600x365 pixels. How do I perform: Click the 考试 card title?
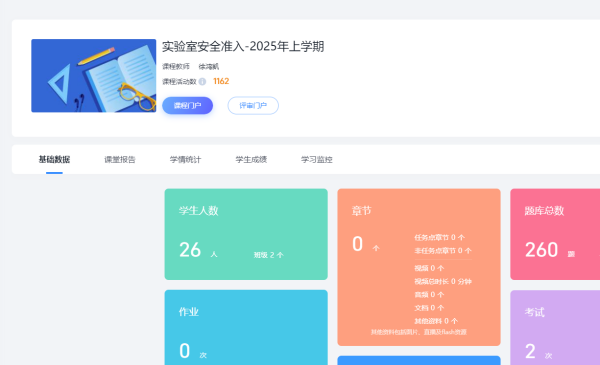click(x=535, y=312)
